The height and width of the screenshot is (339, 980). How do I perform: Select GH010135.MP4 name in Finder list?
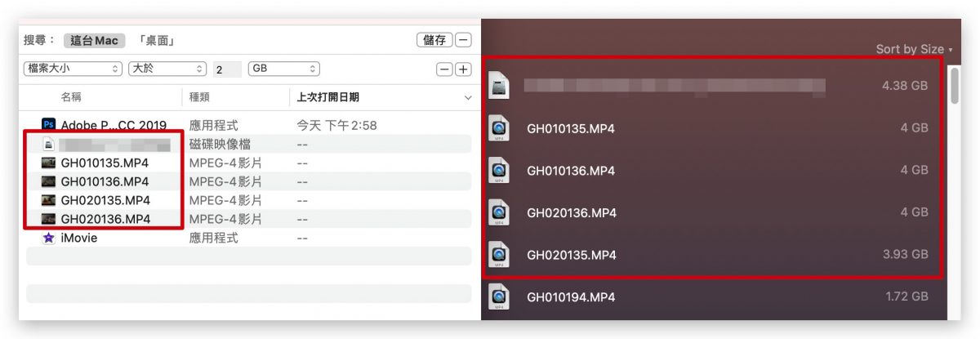[x=105, y=163]
